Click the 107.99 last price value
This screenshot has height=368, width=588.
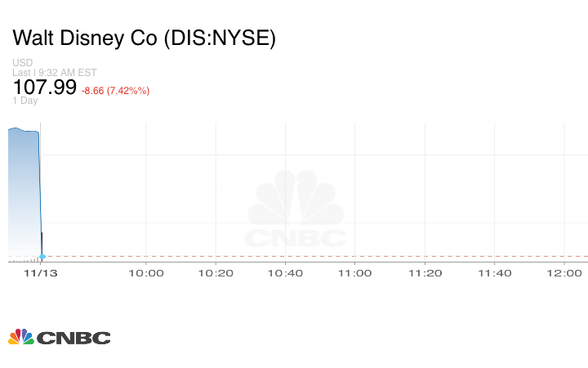click(x=45, y=87)
